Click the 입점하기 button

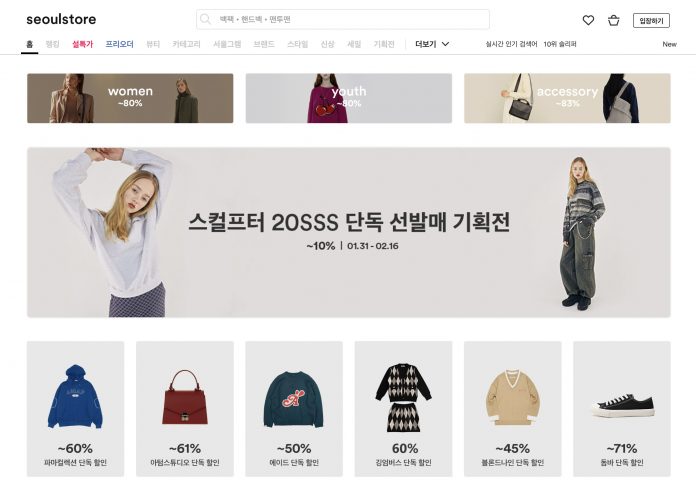click(x=651, y=20)
